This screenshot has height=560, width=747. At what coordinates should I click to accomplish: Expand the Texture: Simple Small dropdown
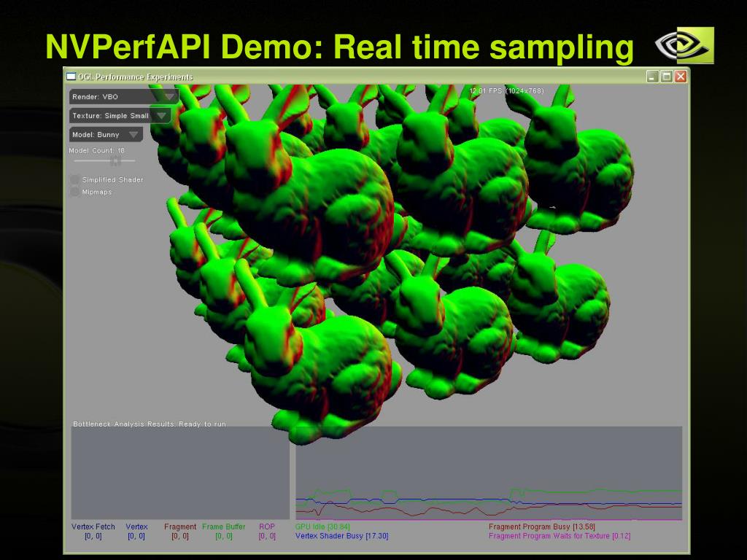[120, 115]
